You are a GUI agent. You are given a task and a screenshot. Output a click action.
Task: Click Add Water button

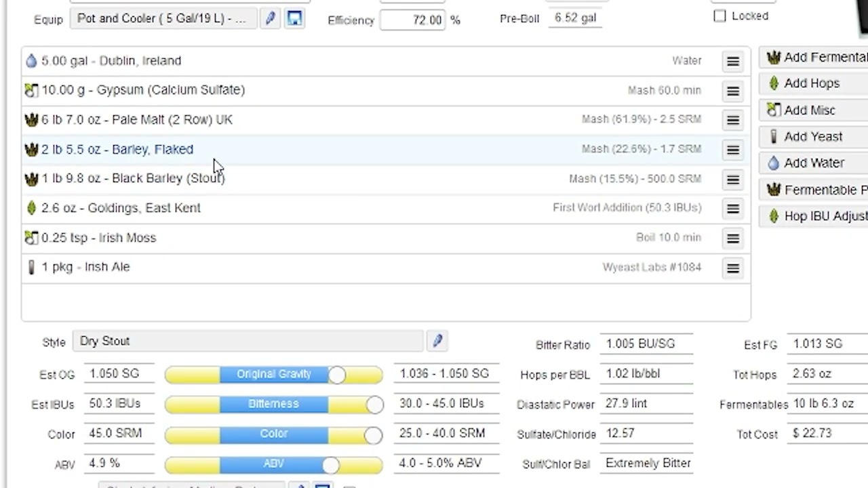point(814,163)
